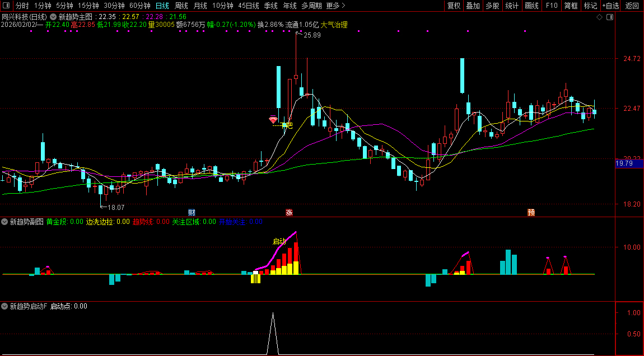Select the 60分钟 period tab

[x=140, y=6]
